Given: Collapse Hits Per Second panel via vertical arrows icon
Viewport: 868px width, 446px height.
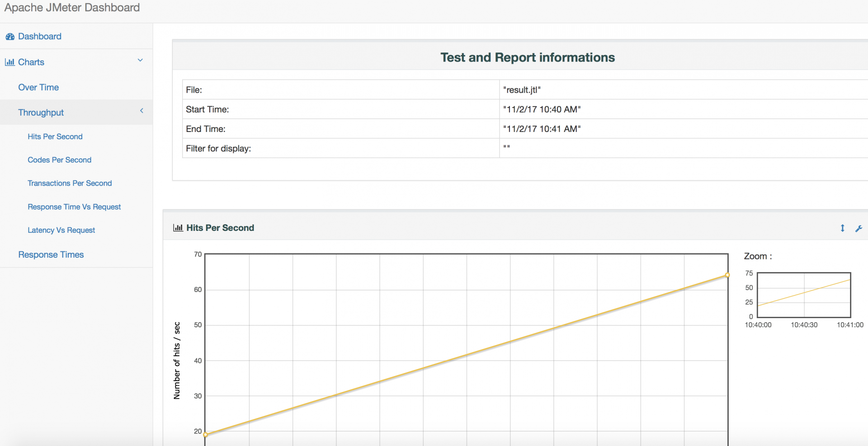Looking at the screenshot, I should pyautogui.click(x=843, y=228).
